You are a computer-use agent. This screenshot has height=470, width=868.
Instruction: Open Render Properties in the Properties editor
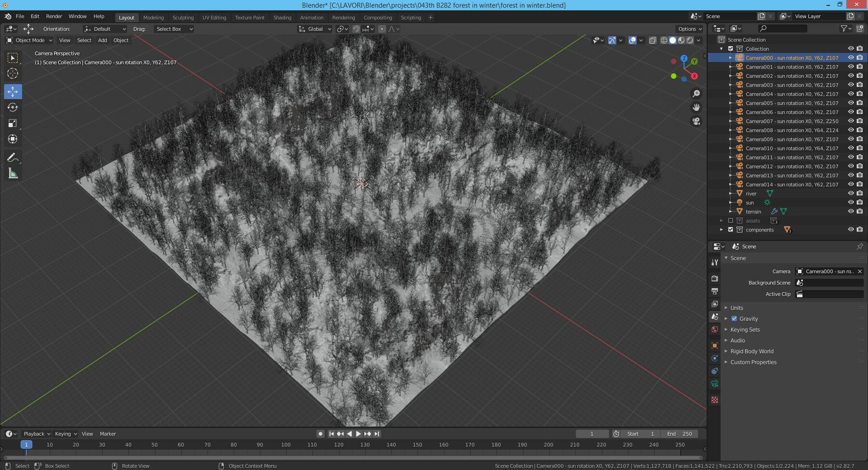tap(715, 278)
